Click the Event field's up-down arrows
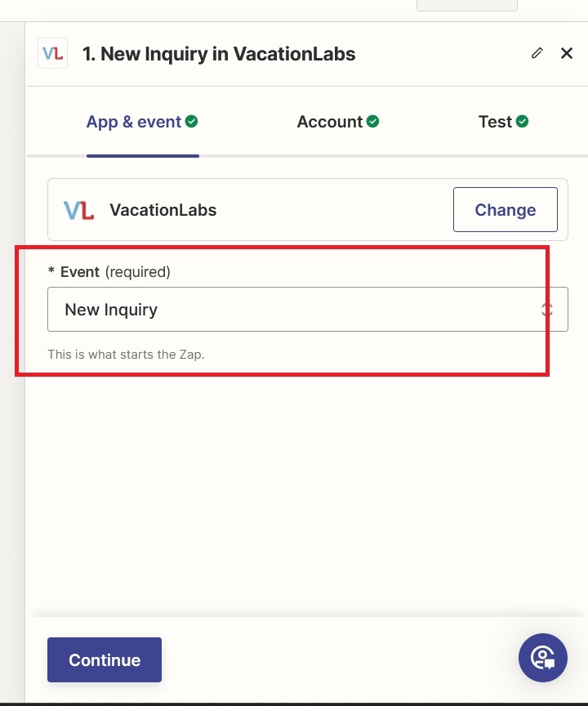 (547, 310)
